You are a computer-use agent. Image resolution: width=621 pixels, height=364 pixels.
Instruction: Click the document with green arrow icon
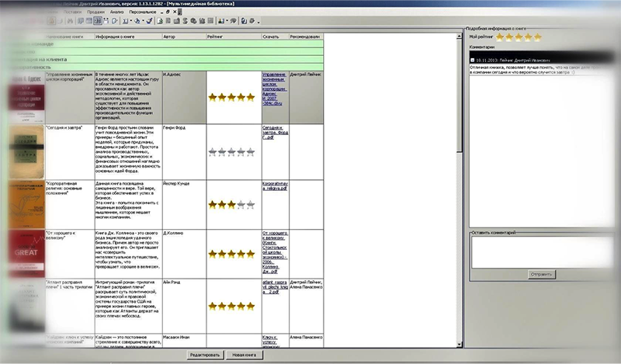click(160, 21)
